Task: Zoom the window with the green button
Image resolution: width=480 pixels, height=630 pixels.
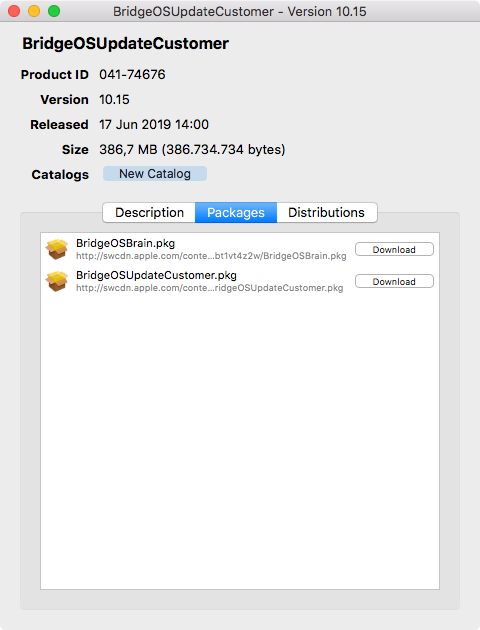Action: [54, 11]
